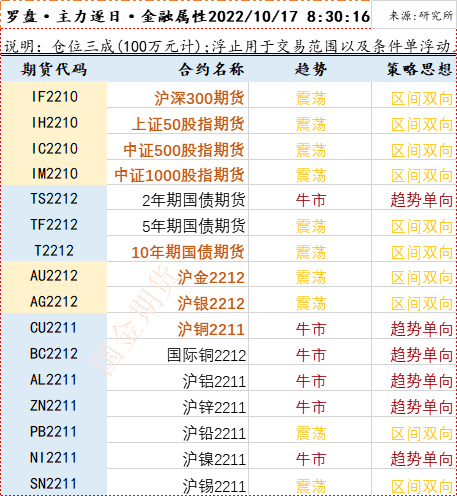Select the 沪镍2211 contract name

[x=214, y=460]
